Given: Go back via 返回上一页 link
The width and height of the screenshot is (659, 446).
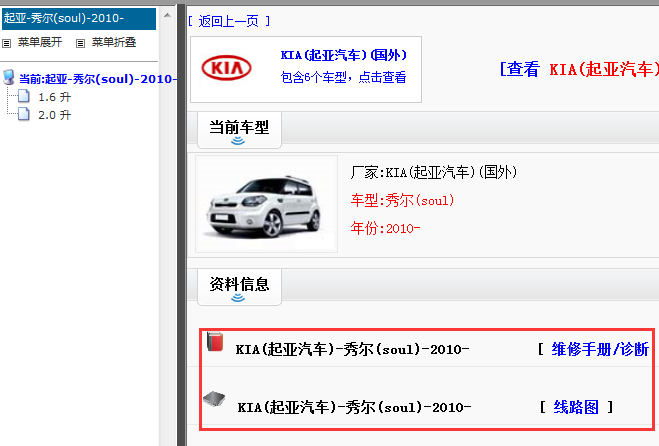Looking at the screenshot, I should [229, 21].
